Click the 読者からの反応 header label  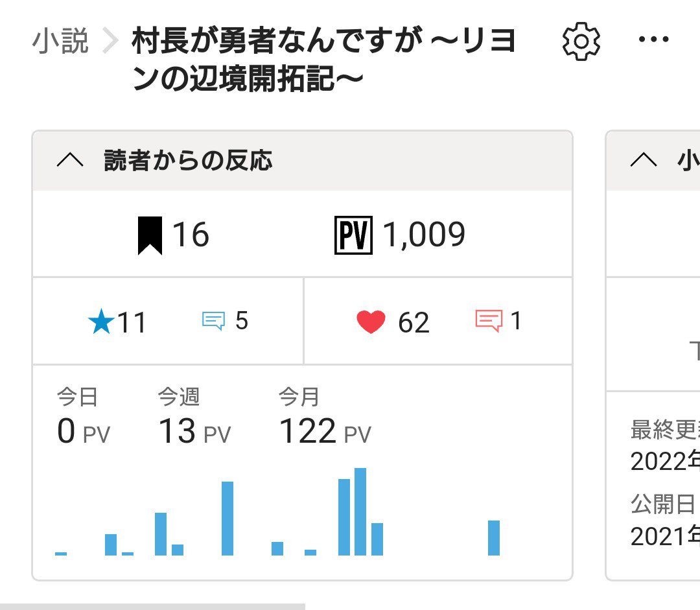[188, 161]
